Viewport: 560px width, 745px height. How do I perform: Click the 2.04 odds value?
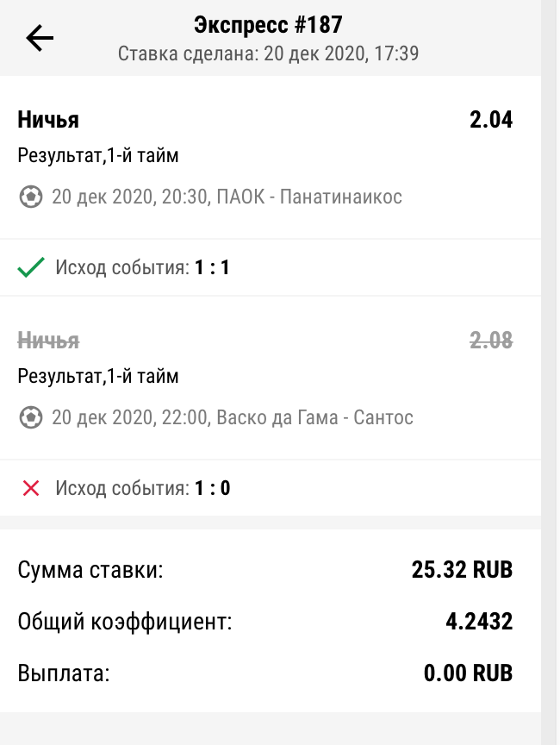[x=490, y=120]
